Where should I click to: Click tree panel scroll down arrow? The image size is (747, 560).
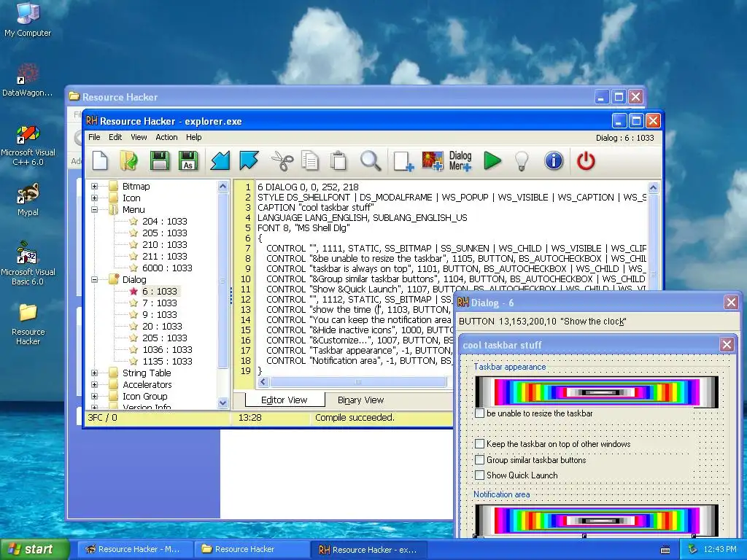(x=222, y=402)
